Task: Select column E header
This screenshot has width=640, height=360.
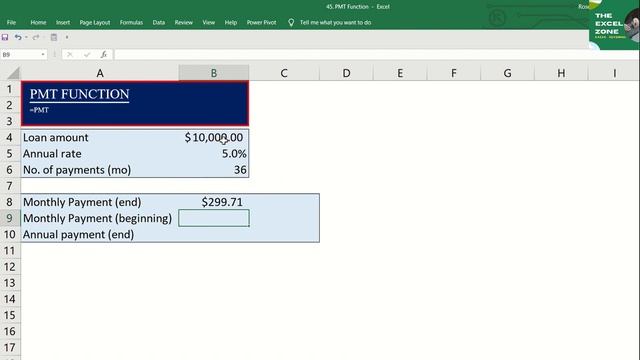Action: 400,73
